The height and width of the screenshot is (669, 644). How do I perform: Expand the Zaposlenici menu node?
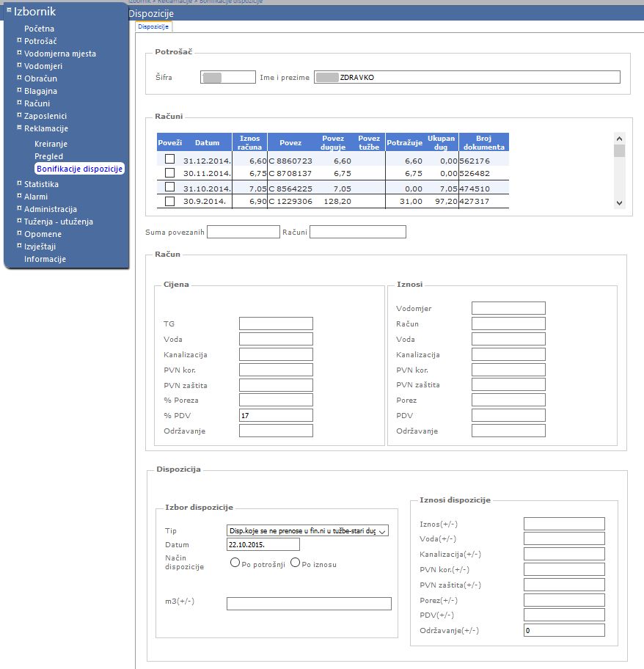pyautogui.click(x=19, y=114)
